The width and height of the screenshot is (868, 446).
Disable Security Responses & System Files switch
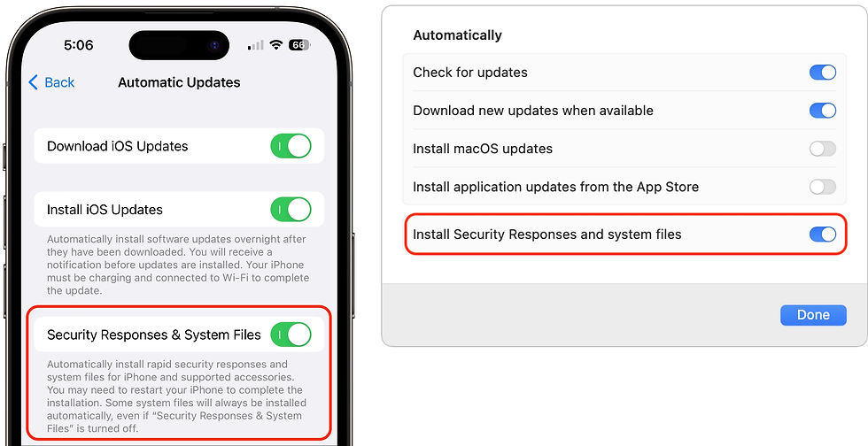291,334
